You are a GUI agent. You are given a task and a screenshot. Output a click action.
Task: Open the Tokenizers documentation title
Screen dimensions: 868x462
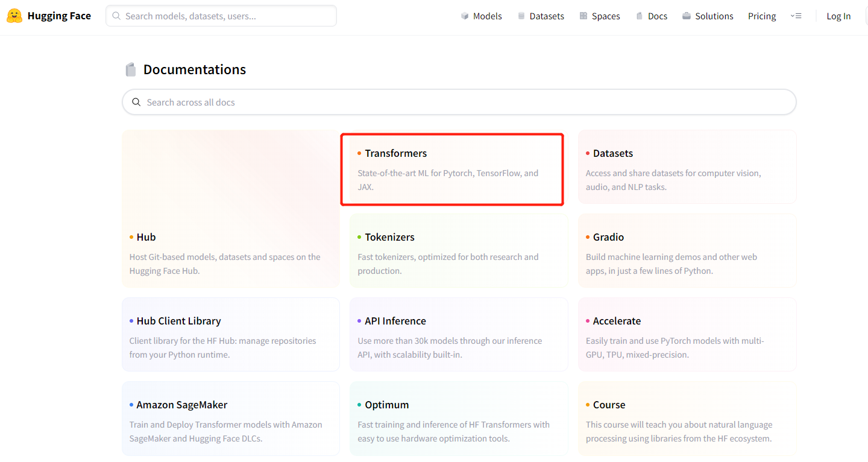click(x=389, y=237)
